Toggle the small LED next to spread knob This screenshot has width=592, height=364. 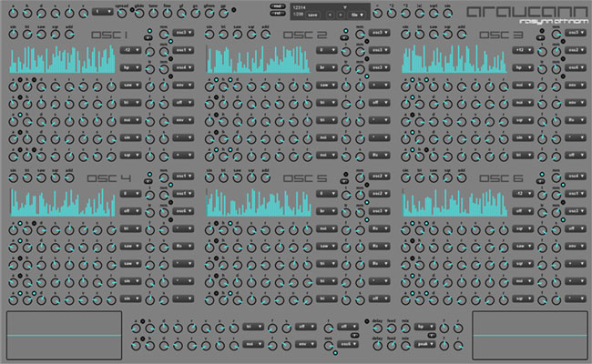134,9
